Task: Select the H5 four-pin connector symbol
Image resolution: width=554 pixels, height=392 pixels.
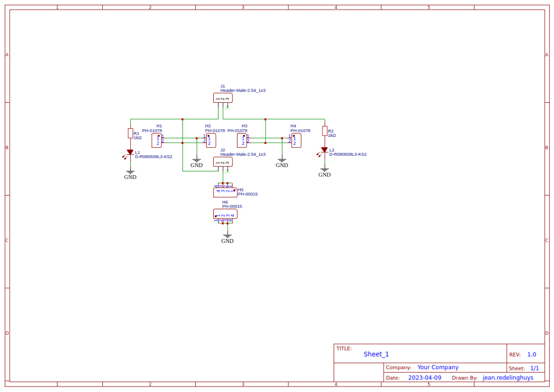Action: 225,192
